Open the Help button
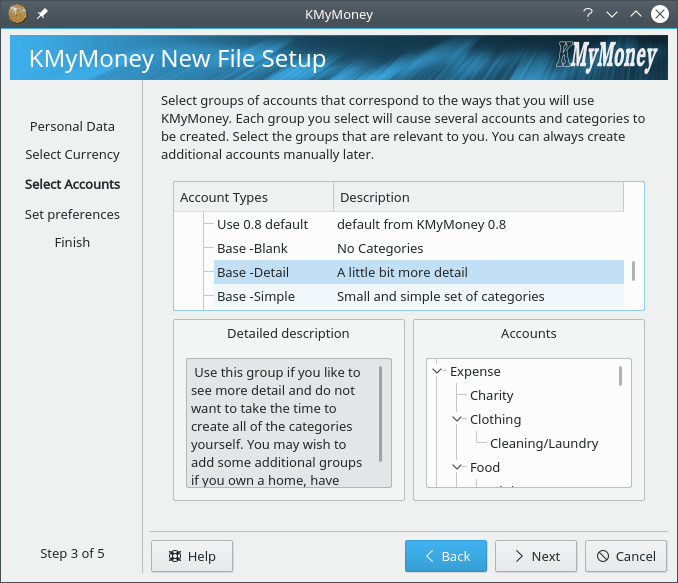Viewport: 678px width, 583px height. tap(192, 556)
